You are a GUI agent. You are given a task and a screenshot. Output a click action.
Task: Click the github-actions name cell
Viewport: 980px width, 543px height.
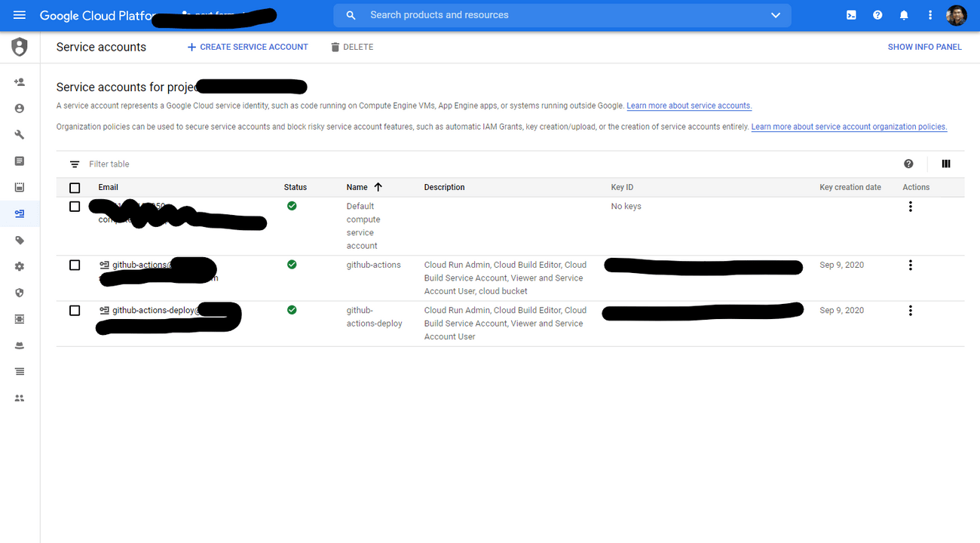tap(373, 265)
